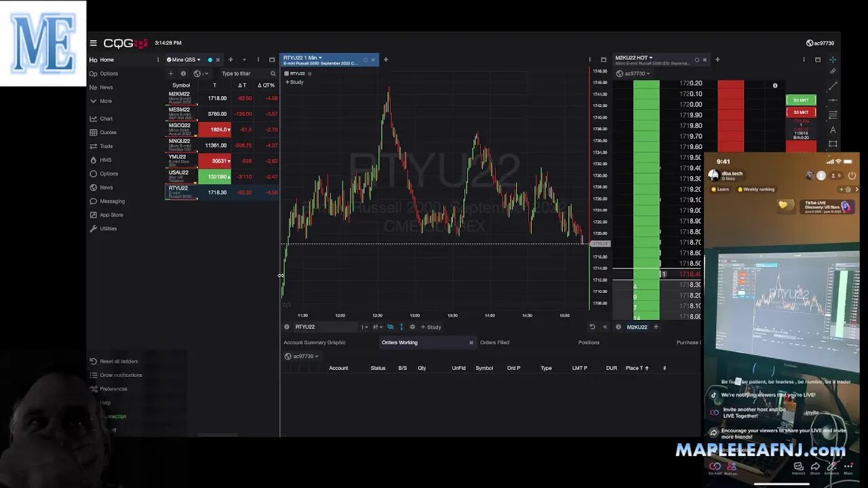Open Messaging from the sidebar
The image size is (868, 488).
(107, 201)
